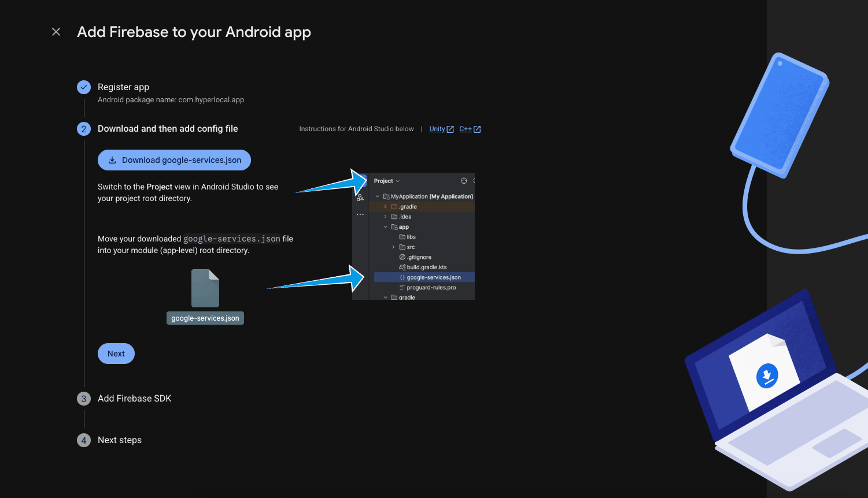
Task: Click external link icon next to Unity
Action: [x=450, y=129]
